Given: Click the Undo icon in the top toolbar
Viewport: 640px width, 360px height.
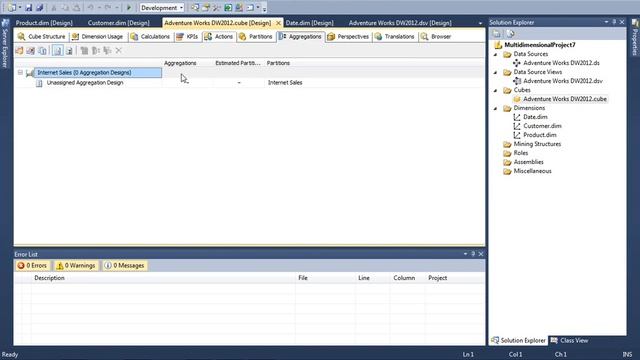Looking at the screenshot, I should pos(91,8).
